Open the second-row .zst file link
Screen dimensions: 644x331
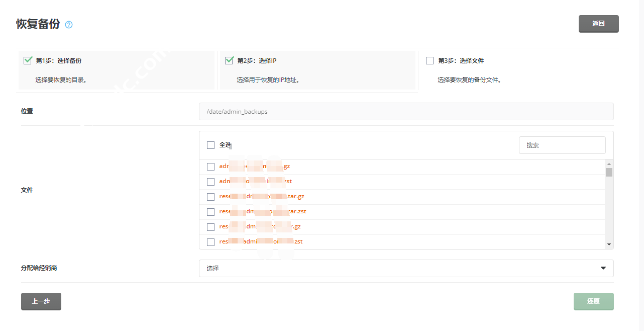pos(255,181)
